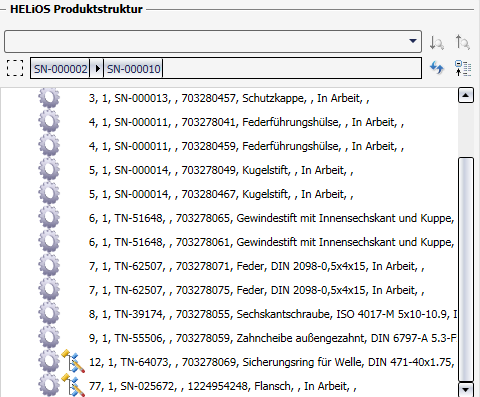This screenshot has width=480, height=397.
Task: Select the Kugelstift 703278049 row
Action: [x=221, y=170]
